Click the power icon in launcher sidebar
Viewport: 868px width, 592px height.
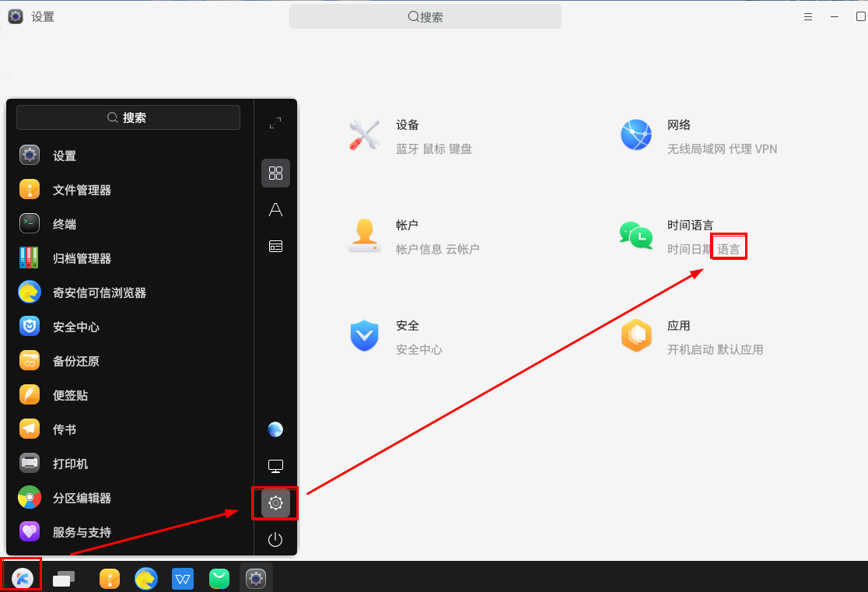[275, 539]
